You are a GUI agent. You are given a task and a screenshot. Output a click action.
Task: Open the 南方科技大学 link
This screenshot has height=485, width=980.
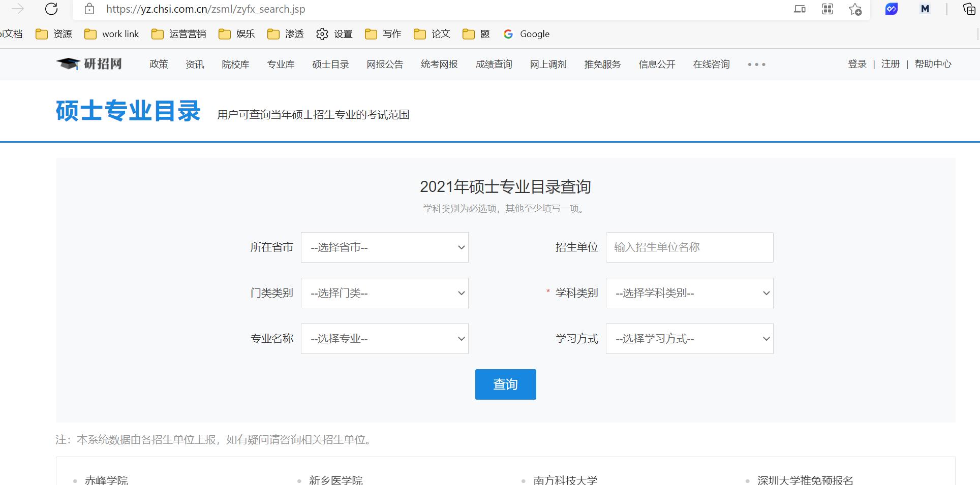pyautogui.click(x=565, y=480)
